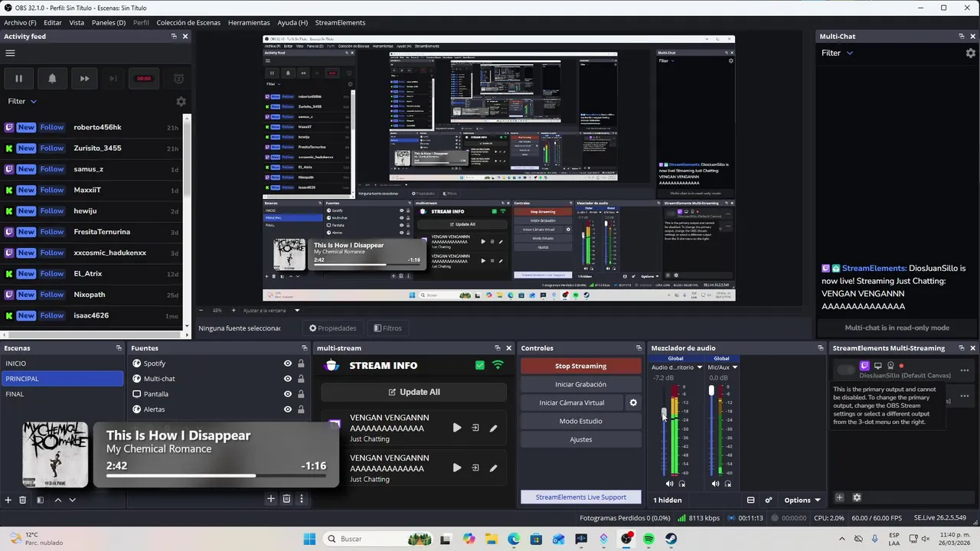980x551 pixels.
Task: Click Iniciar Grabación button
Action: point(580,384)
